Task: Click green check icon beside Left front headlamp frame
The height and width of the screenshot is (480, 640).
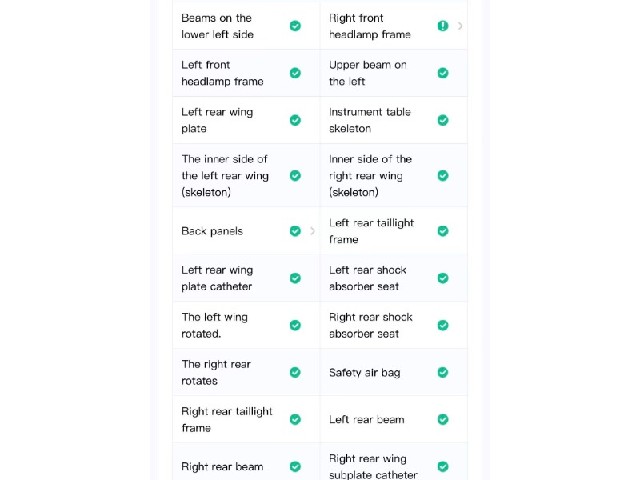Action: [x=295, y=73]
